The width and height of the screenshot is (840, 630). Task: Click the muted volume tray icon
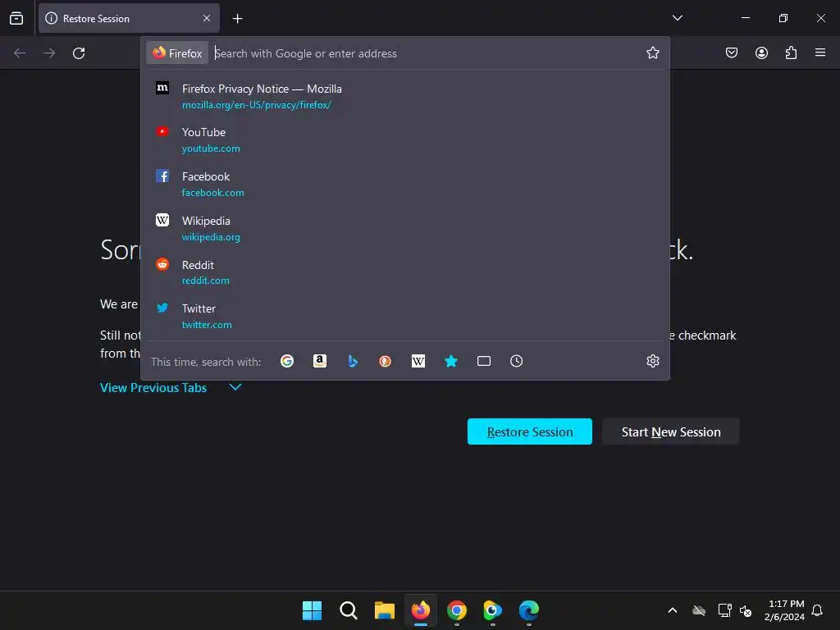pyautogui.click(x=745, y=610)
